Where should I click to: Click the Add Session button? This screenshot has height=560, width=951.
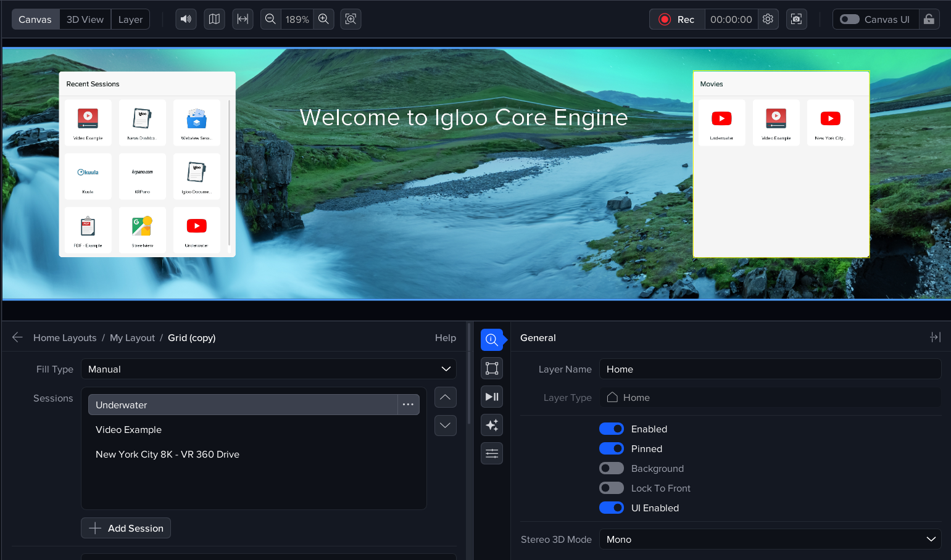126,528
